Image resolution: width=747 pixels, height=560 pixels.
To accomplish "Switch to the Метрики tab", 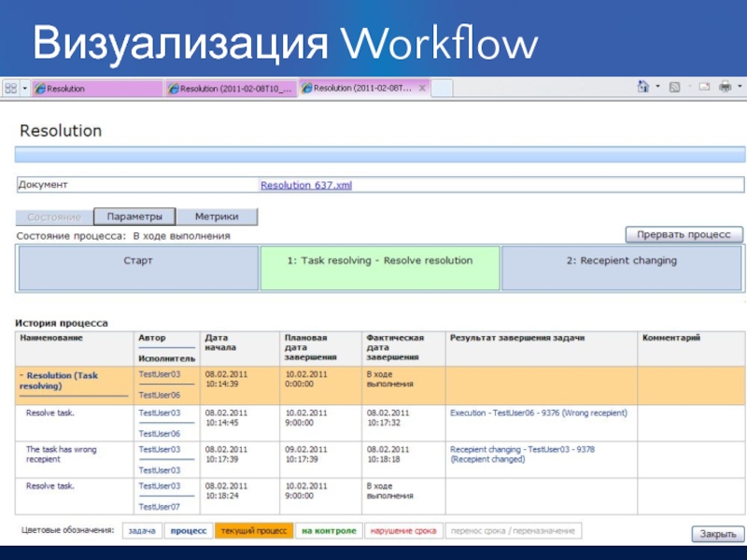I will (x=217, y=217).
